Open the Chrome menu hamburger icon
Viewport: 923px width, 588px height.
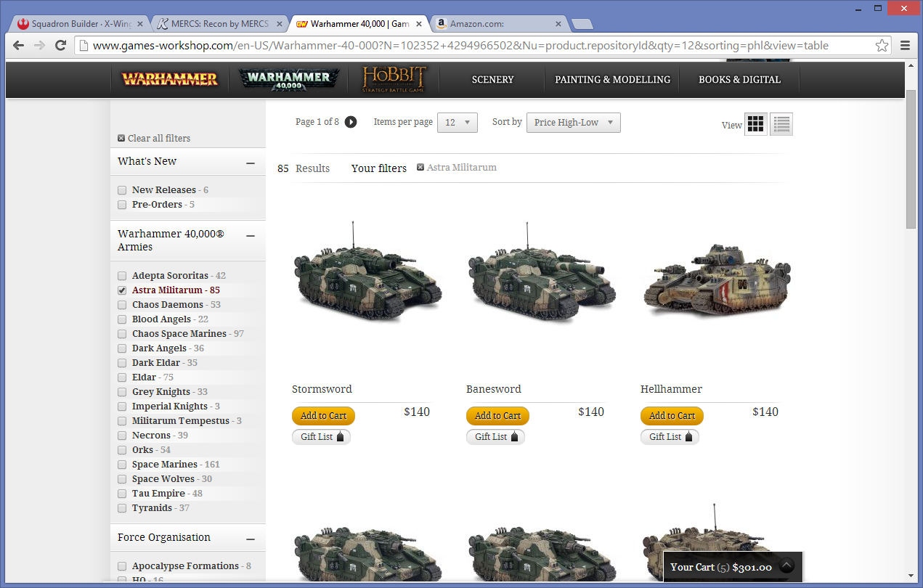[x=905, y=45]
